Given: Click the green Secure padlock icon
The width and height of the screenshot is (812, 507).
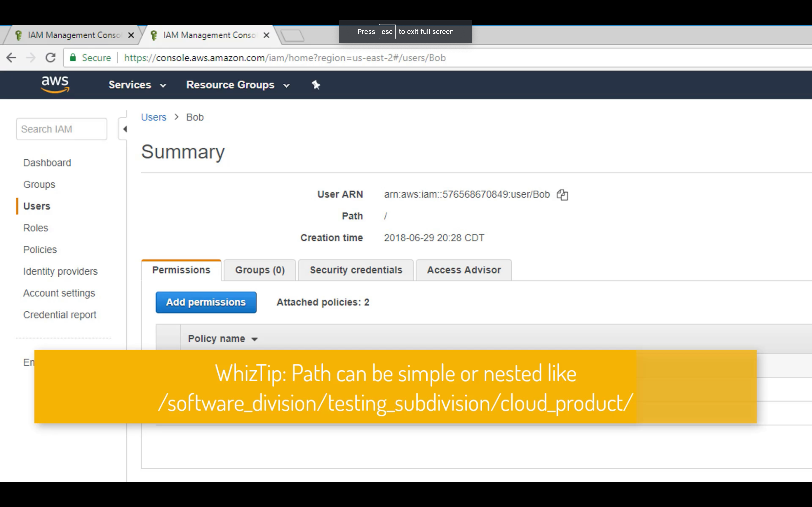Looking at the screenshot, I should [x=73, y=58].
